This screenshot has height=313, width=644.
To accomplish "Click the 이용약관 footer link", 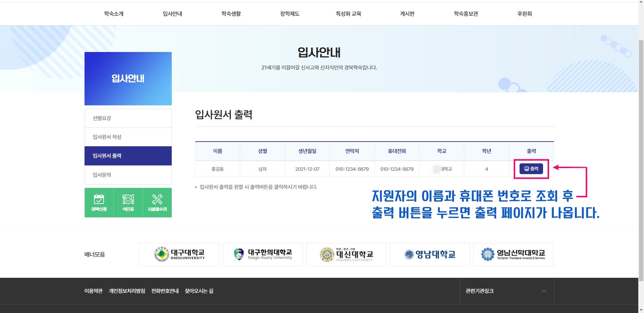I will pyautogui.click(x=93, y=291).
